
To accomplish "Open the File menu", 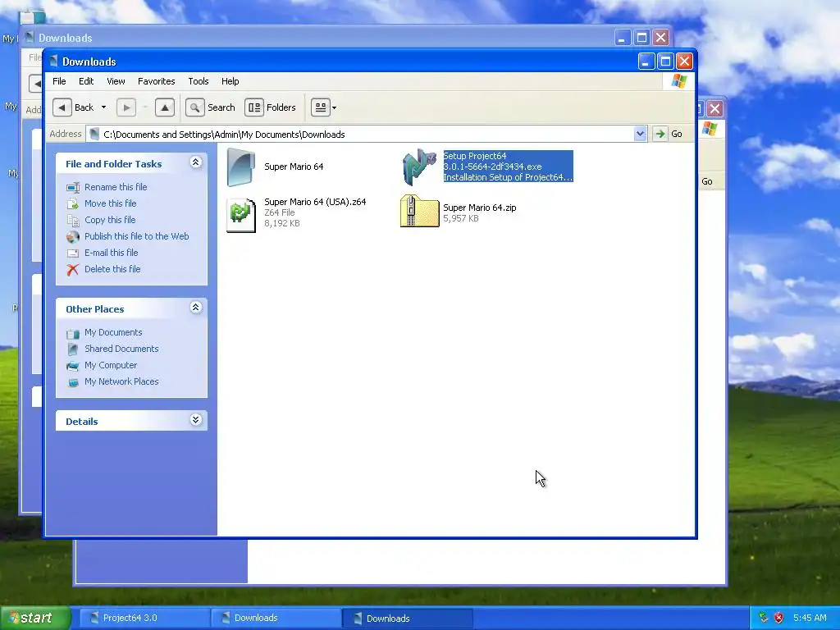I will point(59,81).
